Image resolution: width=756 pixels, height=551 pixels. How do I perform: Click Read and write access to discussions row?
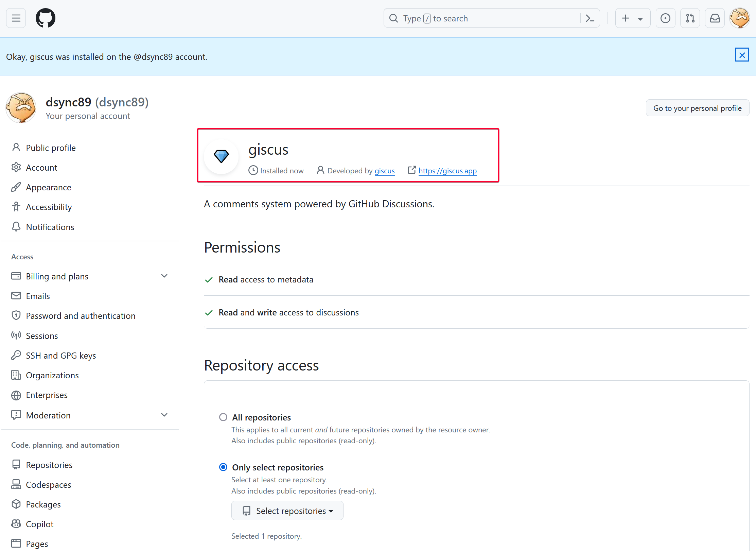click(476, 312)
